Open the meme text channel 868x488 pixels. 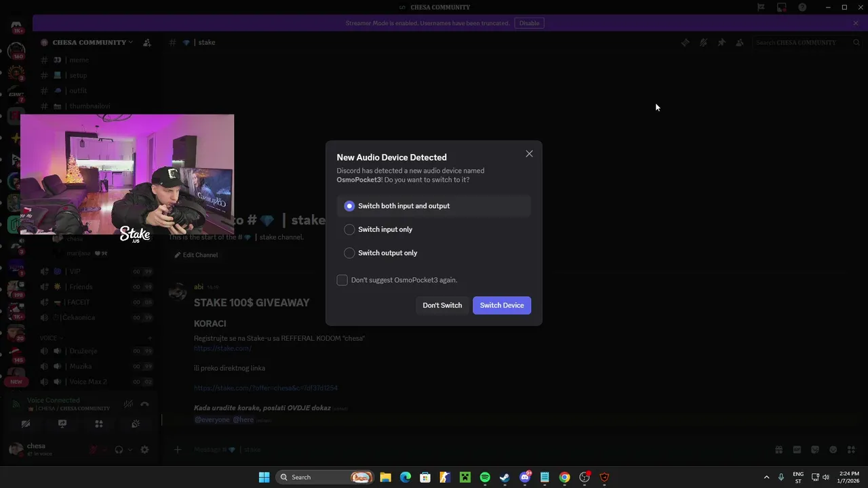pos(98,60)
